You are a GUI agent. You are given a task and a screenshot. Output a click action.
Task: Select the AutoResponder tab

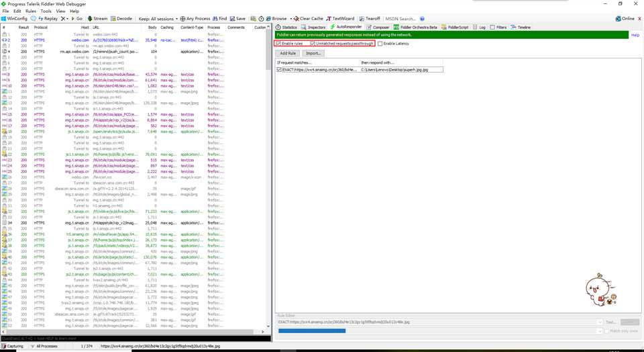(x=346, y=27)
